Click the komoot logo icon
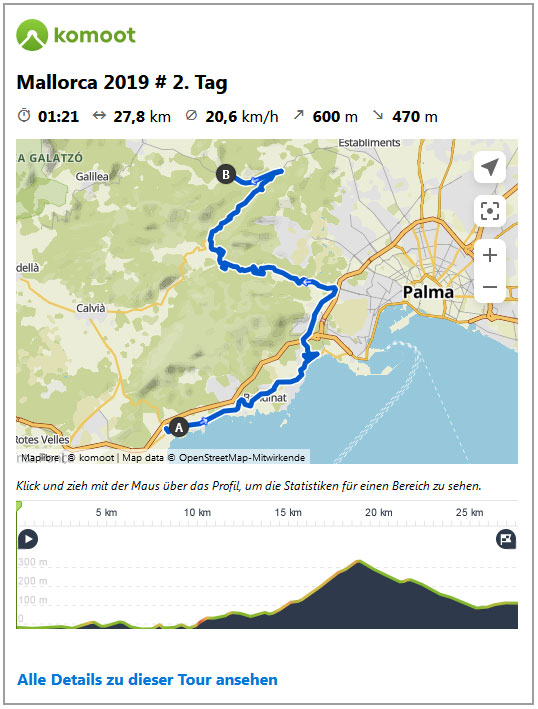Screen dimensions: 538x709 [x=32, y=35]
